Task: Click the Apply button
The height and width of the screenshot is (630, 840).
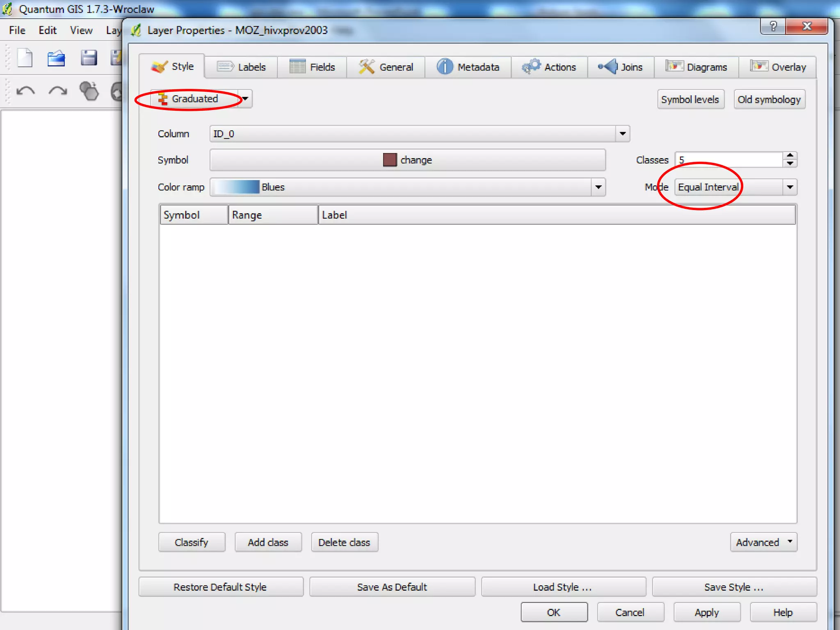Action: pyautogui.click(x=707, y=612)
